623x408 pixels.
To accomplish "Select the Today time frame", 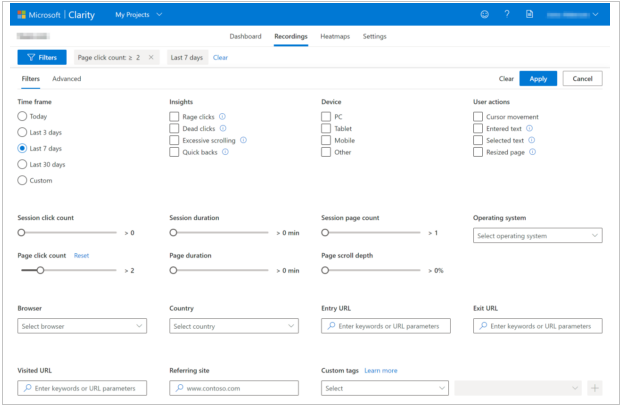I will 22,116.
